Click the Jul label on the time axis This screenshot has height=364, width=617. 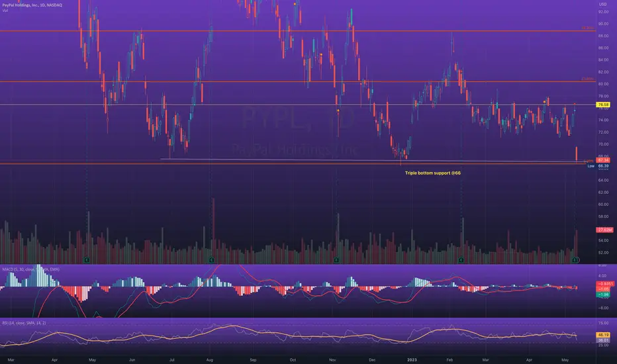[172, 359]
